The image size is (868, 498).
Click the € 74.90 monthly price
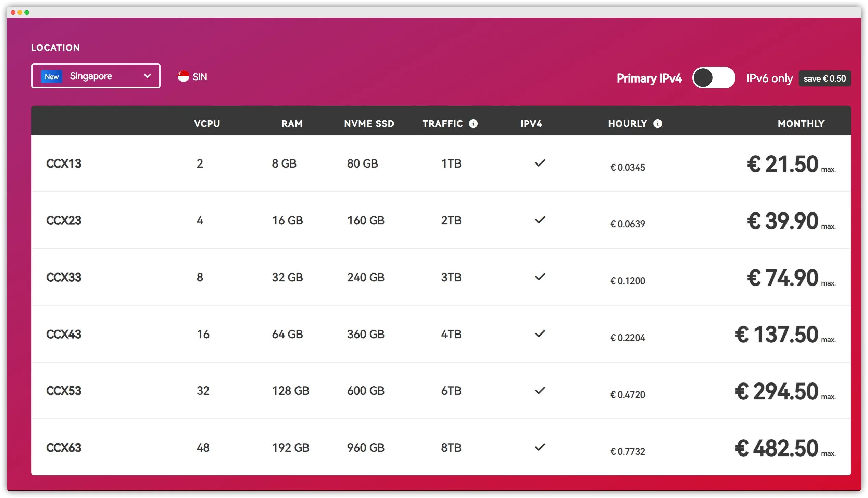[783, 278]
